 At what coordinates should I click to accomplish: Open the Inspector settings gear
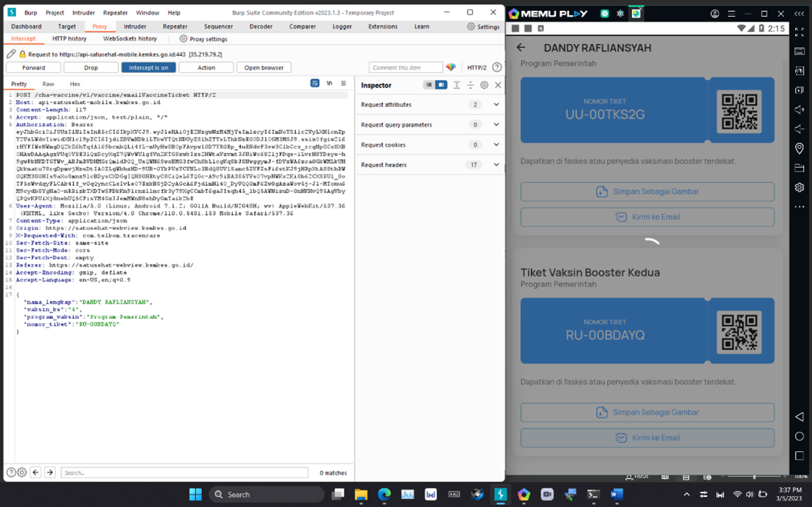(484, 85)
